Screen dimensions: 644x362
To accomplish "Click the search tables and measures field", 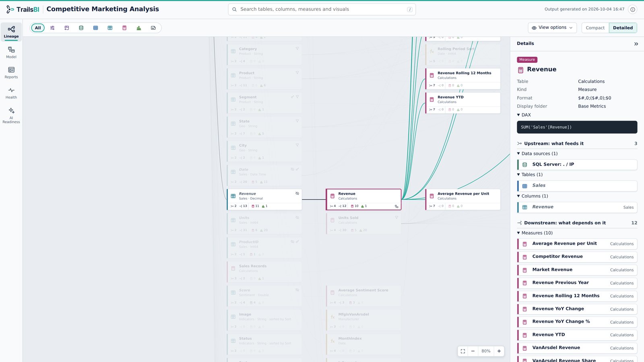I will 322,9.
